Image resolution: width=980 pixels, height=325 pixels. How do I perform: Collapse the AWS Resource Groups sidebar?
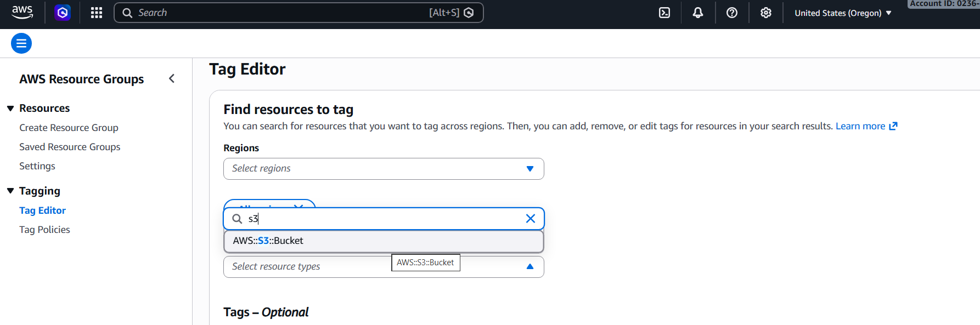172,78
